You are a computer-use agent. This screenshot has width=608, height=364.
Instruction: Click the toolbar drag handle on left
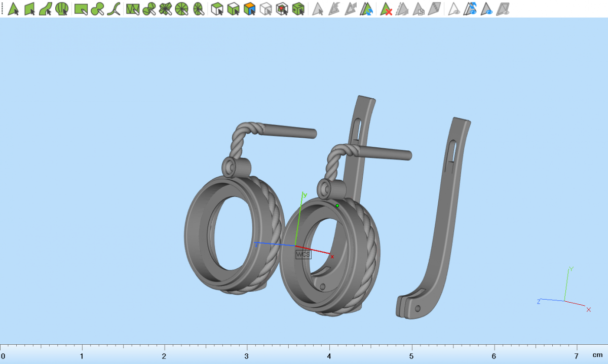point(3,9)
